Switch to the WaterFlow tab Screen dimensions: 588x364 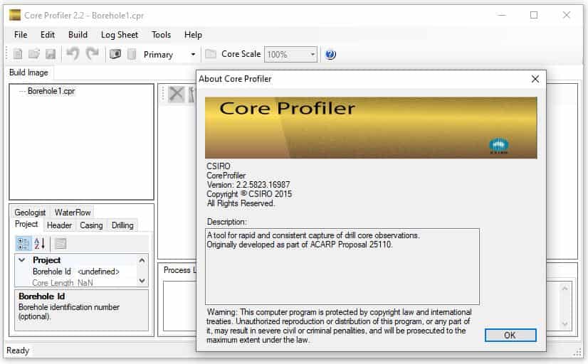tap(73, 213)
